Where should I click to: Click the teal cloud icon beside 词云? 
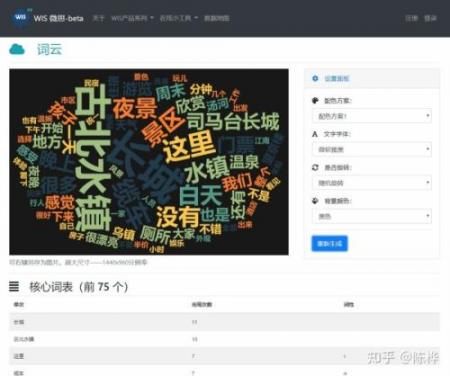[17, 49]
